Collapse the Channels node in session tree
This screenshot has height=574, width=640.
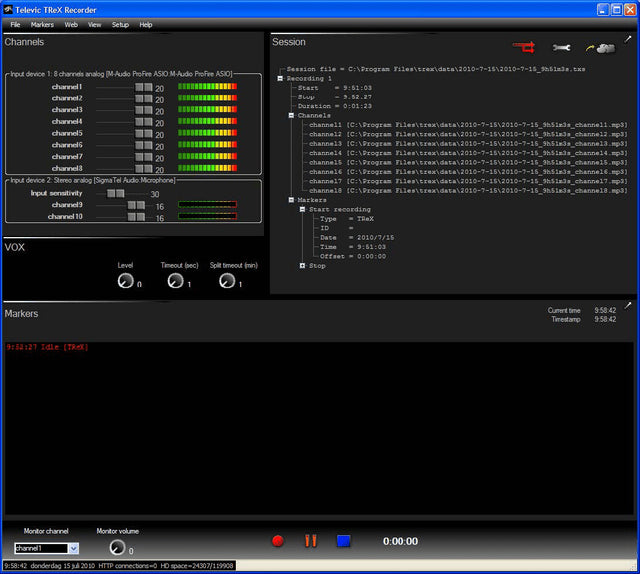291,115
